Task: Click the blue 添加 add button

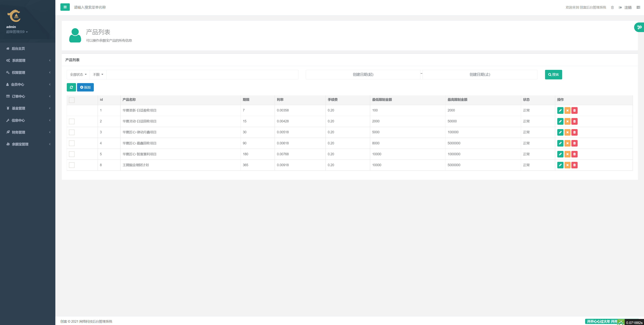Action: [85, 87]
